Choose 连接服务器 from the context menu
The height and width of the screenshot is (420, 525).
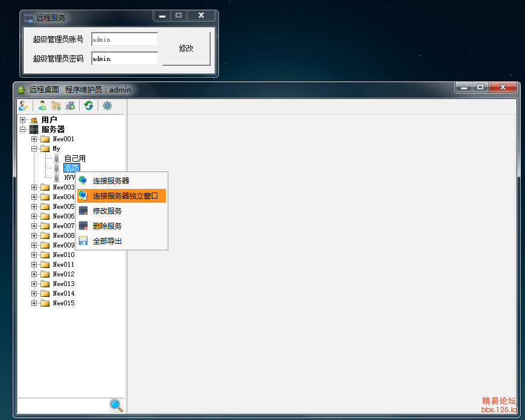pos(121,181)
